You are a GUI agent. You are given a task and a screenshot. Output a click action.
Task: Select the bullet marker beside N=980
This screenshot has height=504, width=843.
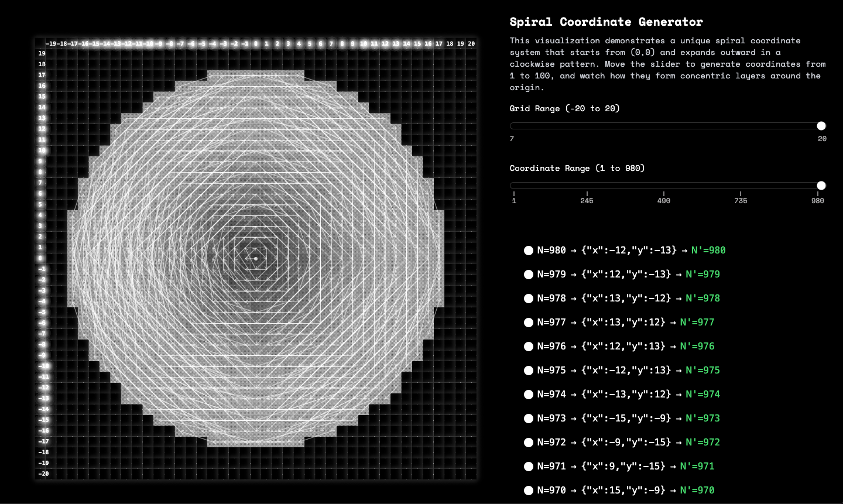pyautogui.click(x=529, y=251)
